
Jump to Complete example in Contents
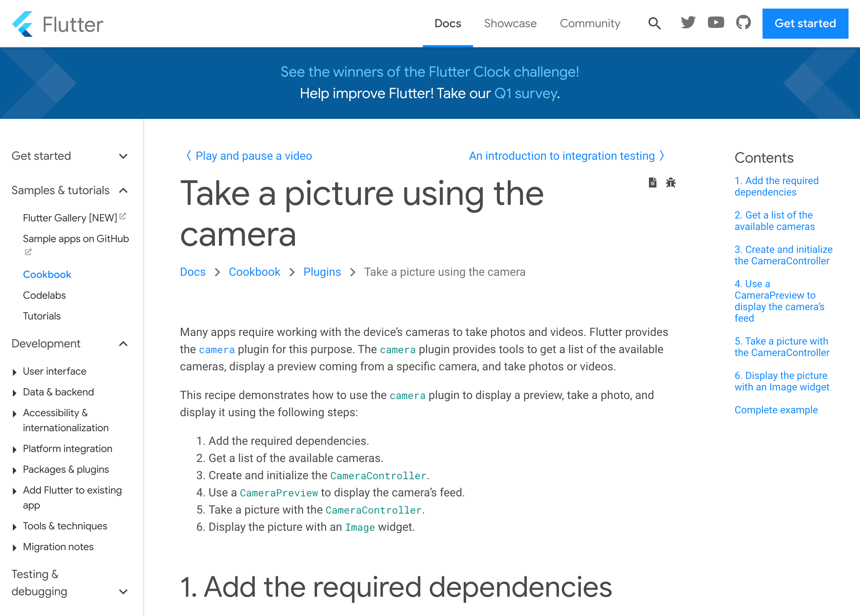(x=776, y=410)
